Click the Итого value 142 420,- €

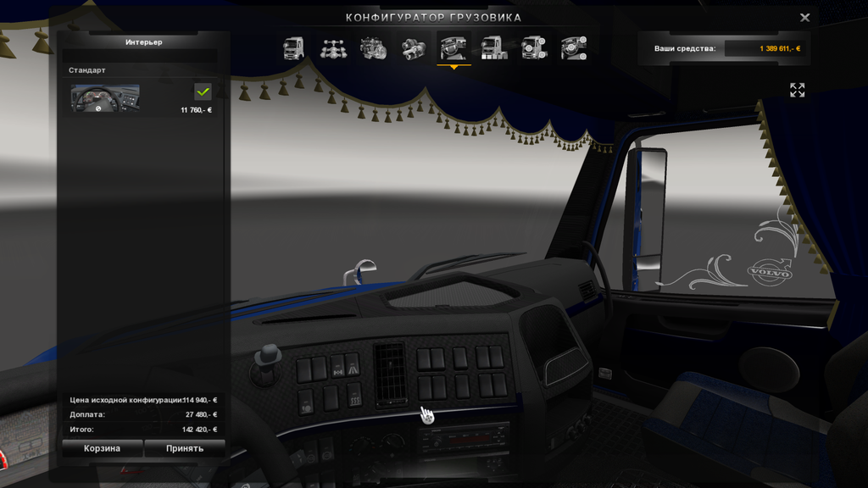[200, 430]
